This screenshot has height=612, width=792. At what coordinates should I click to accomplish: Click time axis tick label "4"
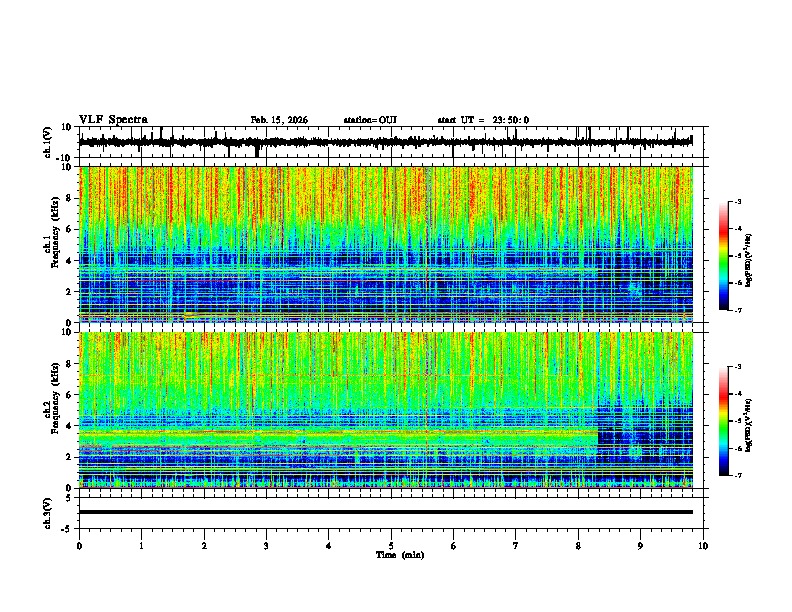[x=329, y=546]
